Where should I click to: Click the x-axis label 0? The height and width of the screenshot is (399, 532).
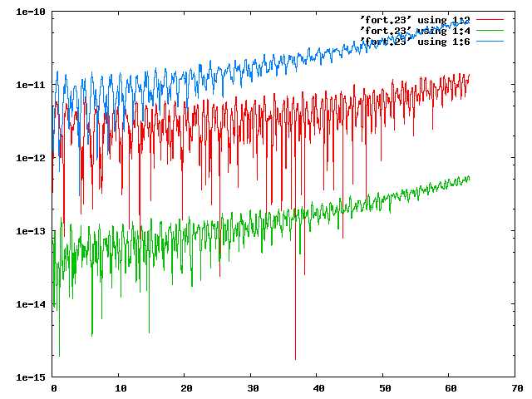coord(54,388)
